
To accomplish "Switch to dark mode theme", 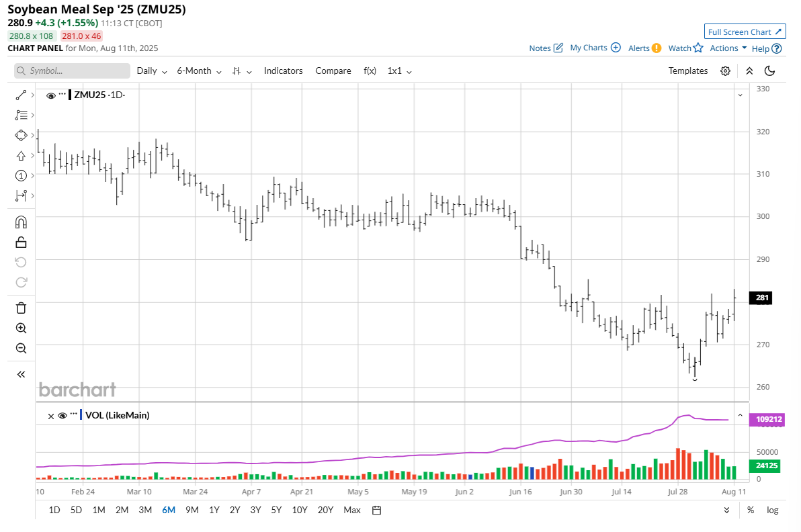I will click(770, 71).
